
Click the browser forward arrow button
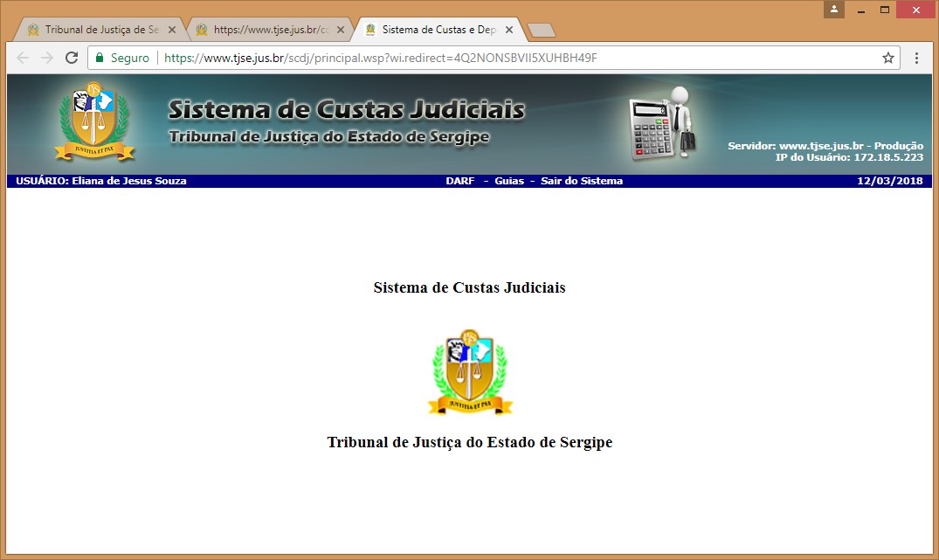[47, 58]
